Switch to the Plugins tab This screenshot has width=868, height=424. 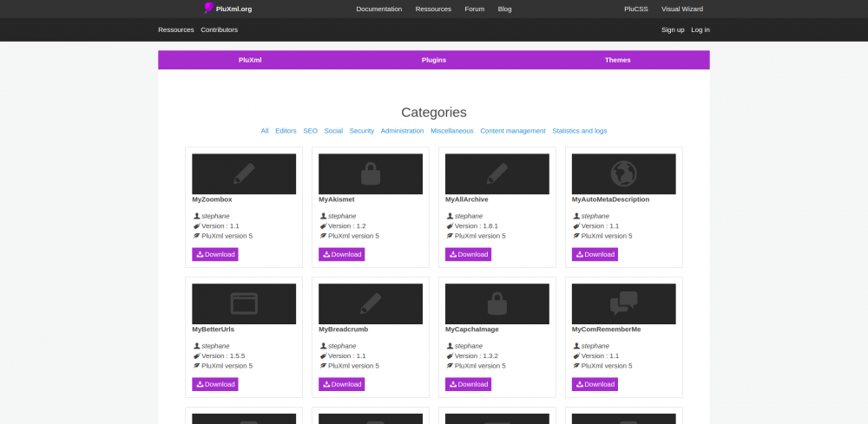click(x=434, y=60)
